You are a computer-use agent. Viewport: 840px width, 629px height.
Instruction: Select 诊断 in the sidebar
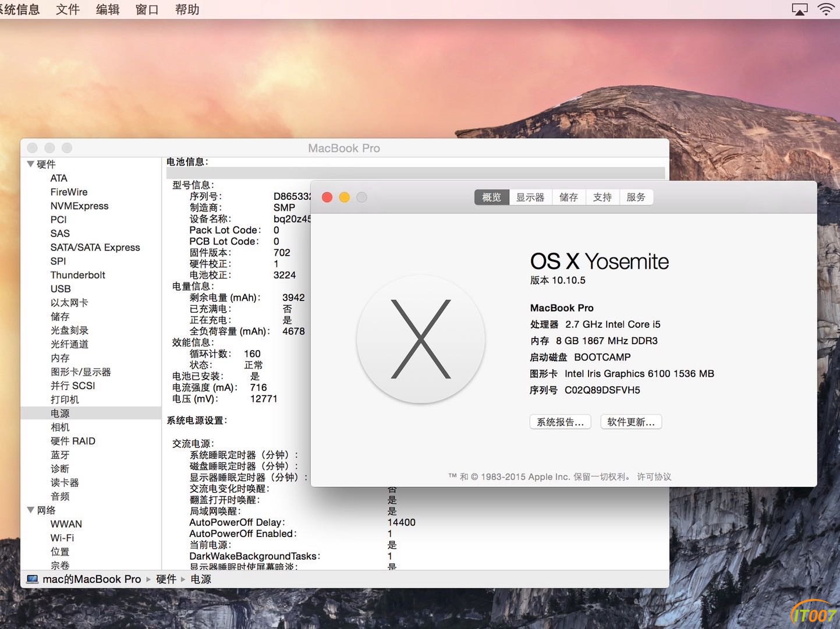pos(60,469)
